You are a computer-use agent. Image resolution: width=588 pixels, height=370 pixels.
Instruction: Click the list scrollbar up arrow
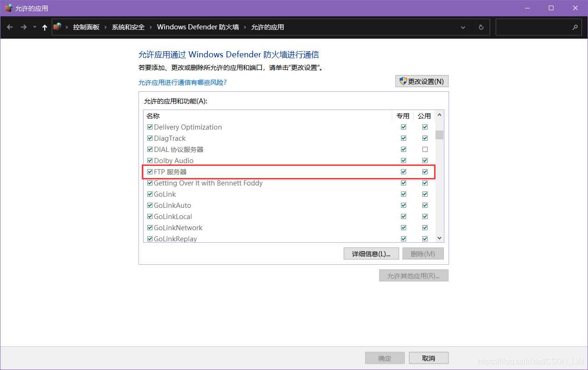(x=439, y=115)
